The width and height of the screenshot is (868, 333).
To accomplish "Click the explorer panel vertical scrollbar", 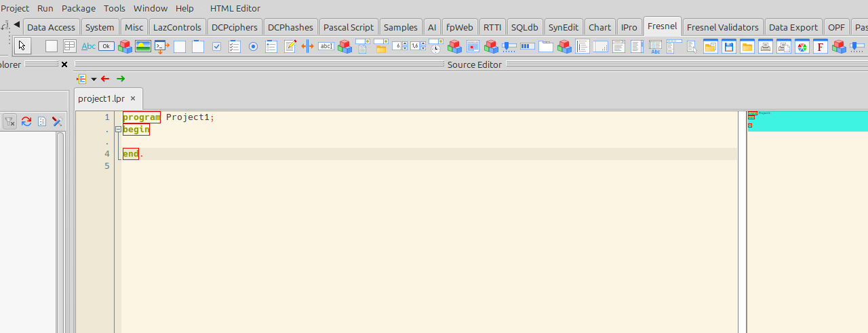I will tap(60, 233).
